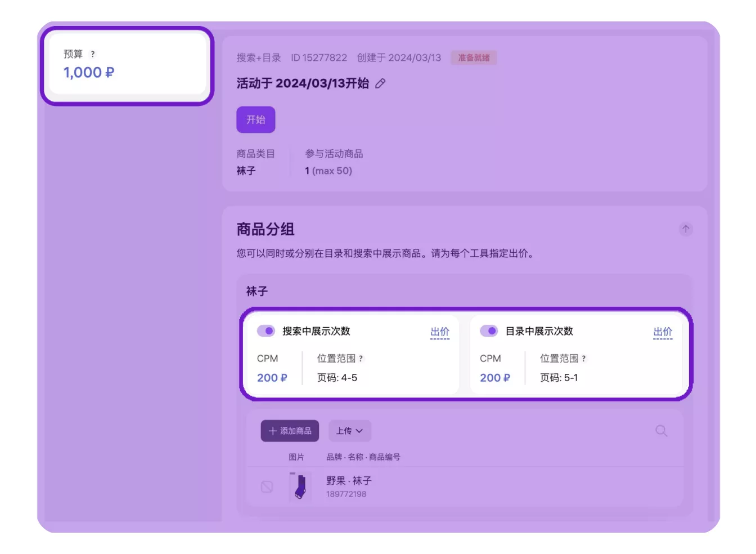Click the campaign ID 15277822 text
The width and height of the screenshot is (756, 554).
[x=319, y=57]
